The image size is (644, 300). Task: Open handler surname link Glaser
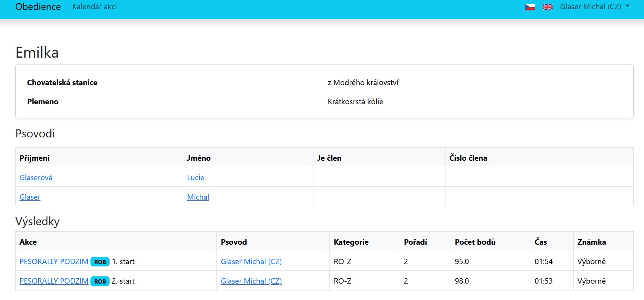[x=30, y=197]
